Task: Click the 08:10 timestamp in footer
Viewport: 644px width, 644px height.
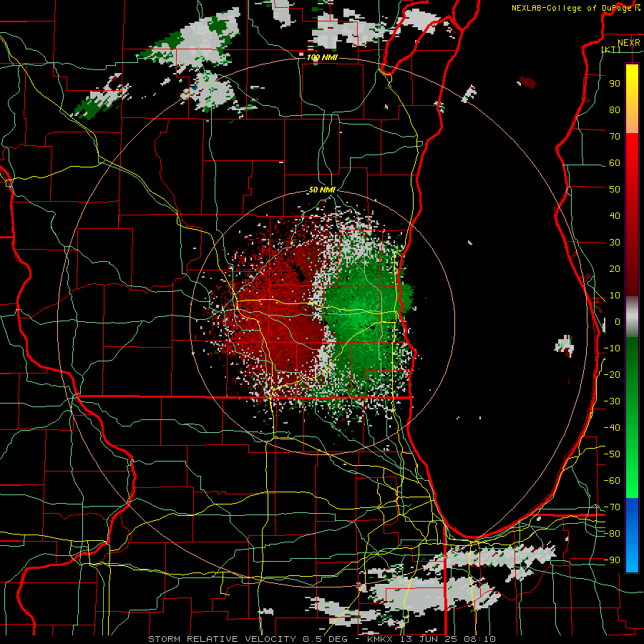Action: tap(478, 639)
